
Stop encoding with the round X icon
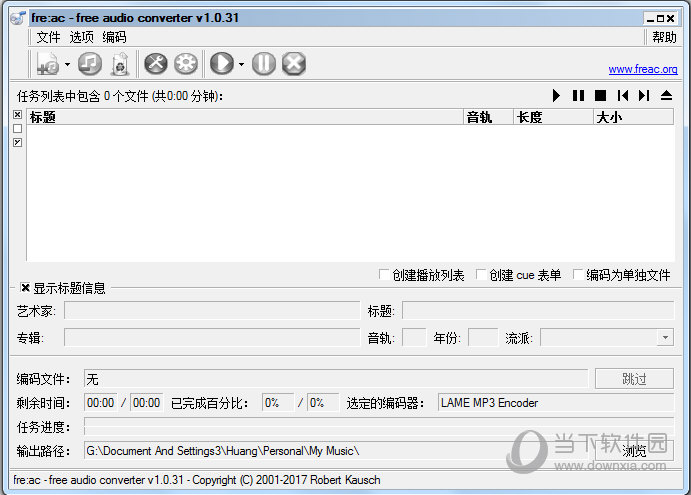293,64
